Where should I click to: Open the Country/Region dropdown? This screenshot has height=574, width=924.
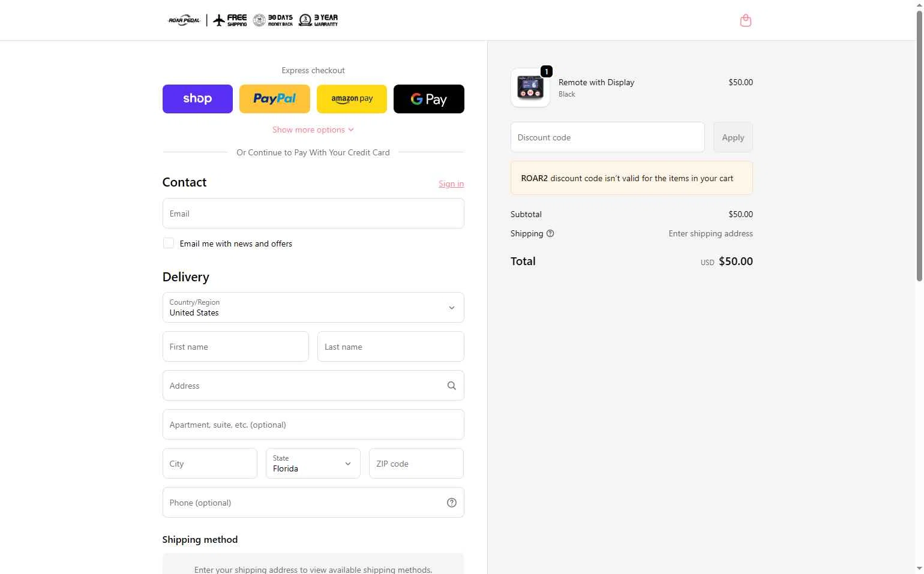[x=313, y=308]
